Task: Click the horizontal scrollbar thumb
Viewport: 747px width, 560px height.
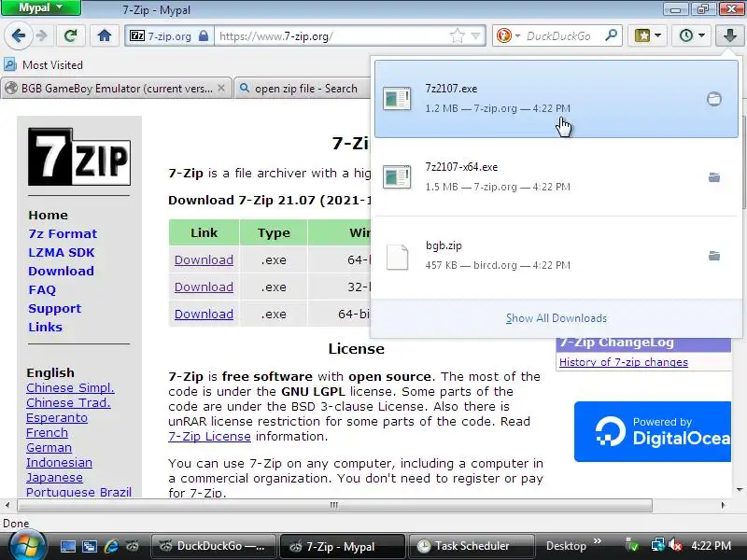Action: coord(334,505)
